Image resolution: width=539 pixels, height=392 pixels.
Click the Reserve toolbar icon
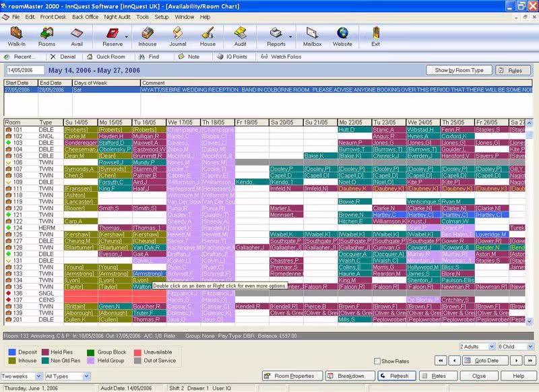coord(113,36)
